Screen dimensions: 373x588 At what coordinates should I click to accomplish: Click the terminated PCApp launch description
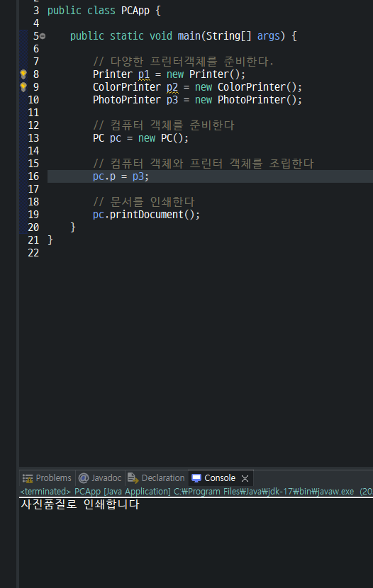click(196, 491)
